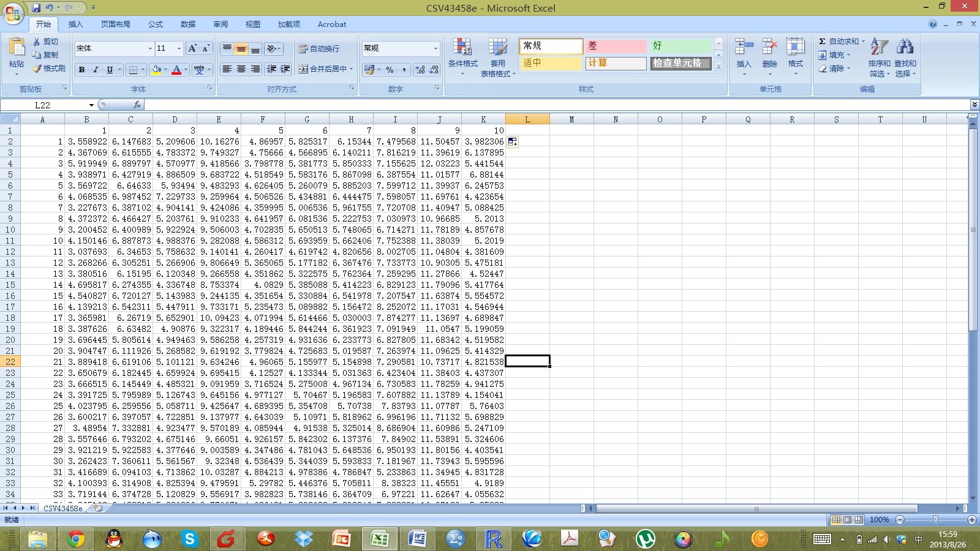
Task: Click the round Office button
Action: [13, 13]
